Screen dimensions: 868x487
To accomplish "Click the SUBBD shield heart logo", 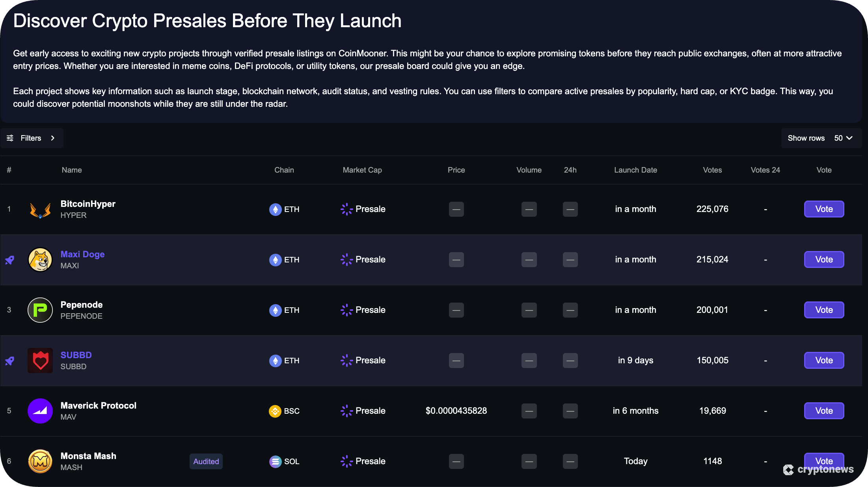I will pyautogui.click(x=40, y=361).
